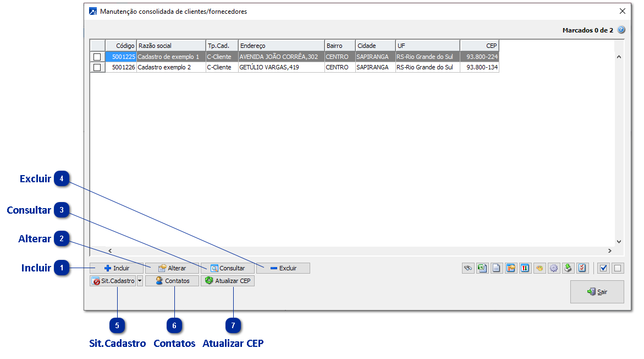
Task: Open the gear settings icon
Action: pyautogui.click(x=554, y=268)
